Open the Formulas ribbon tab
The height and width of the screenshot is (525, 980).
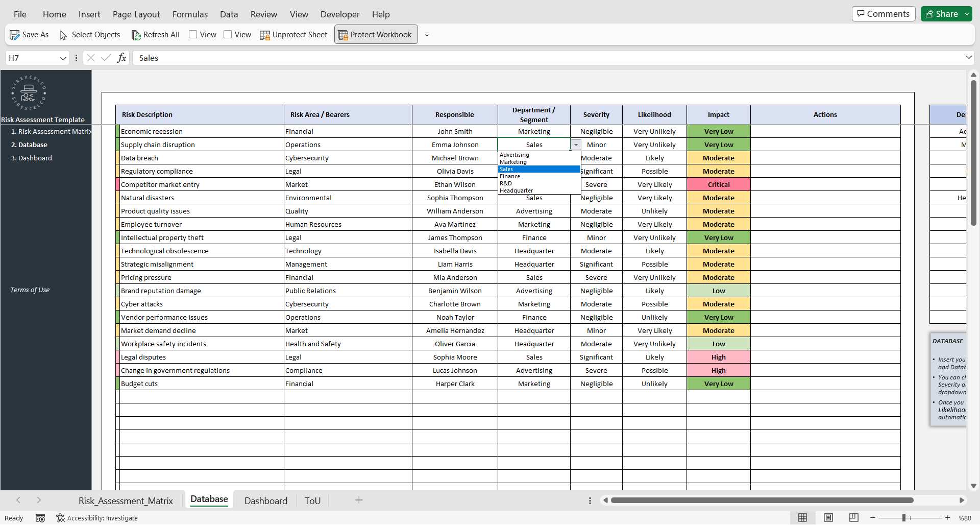tap(190, 14)
